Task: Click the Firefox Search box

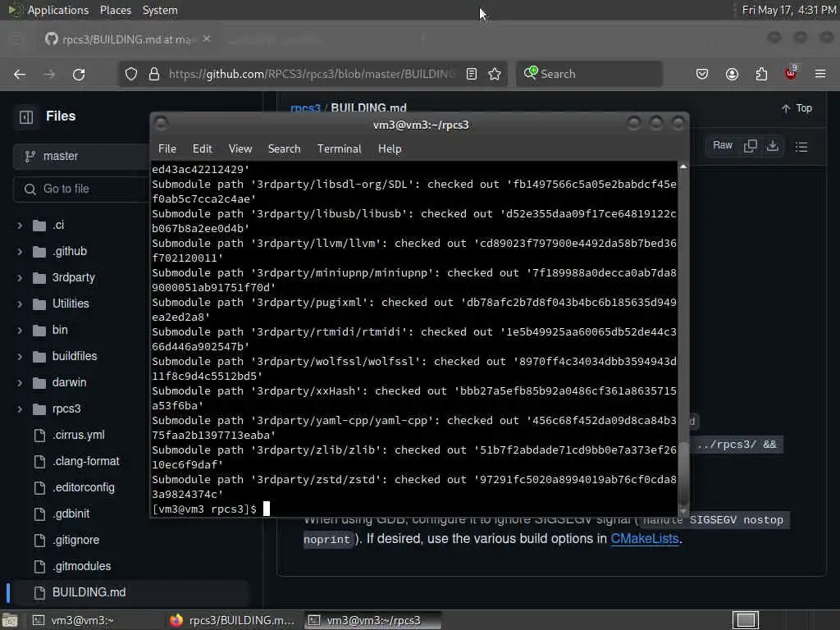Action: (x=589, y=74)
